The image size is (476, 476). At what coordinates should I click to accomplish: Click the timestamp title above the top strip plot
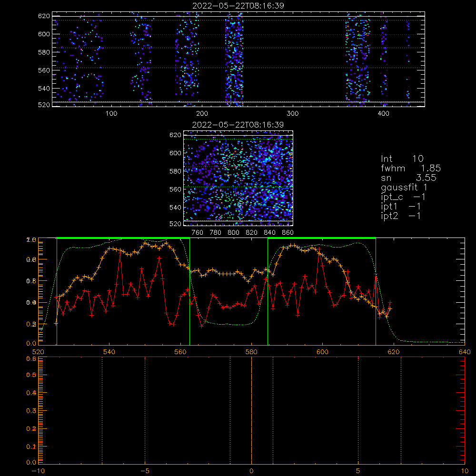pos(238,6)
